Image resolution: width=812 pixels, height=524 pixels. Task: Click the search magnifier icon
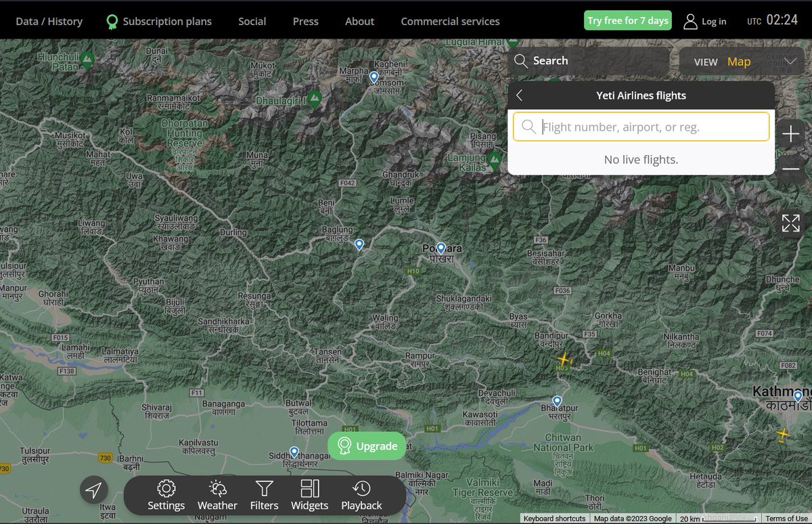point(521,61)
